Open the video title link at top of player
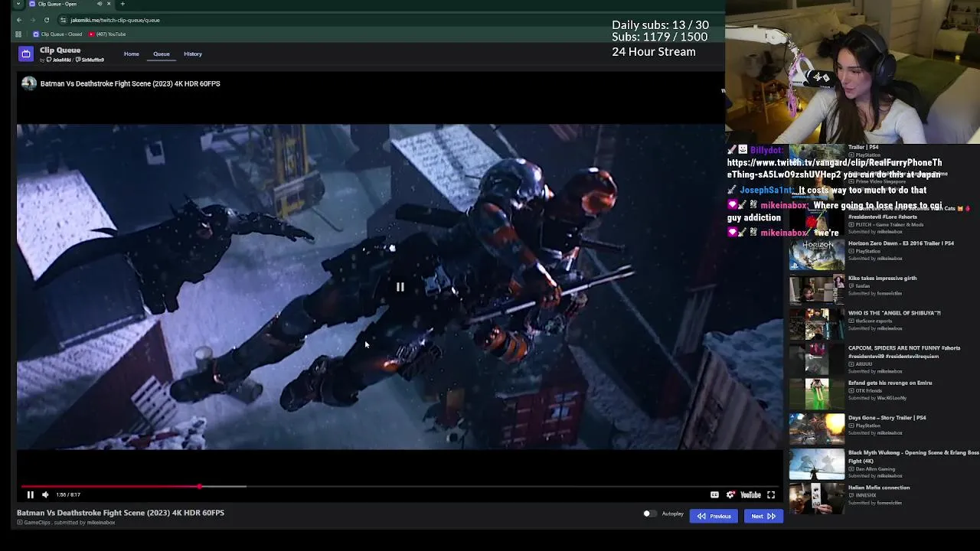The image size is (980, 551). pos(130,83)
